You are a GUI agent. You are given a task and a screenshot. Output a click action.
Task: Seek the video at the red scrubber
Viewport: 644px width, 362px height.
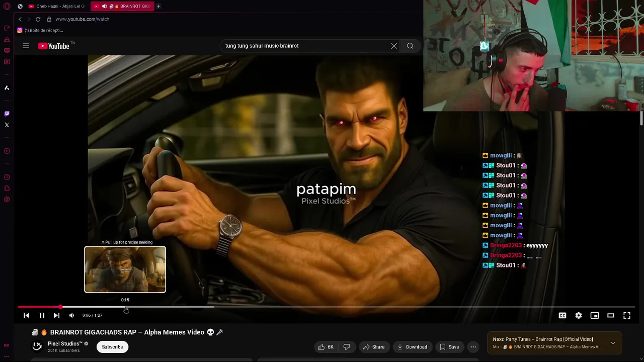[60, 307]
